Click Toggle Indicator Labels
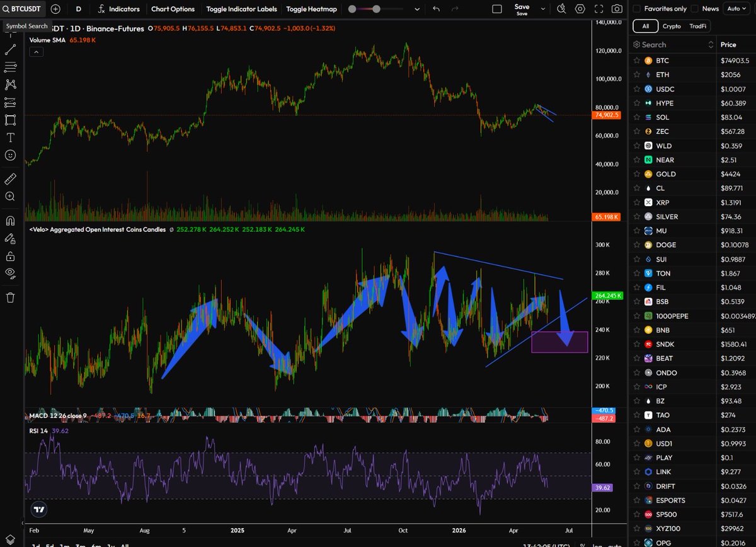Viewport: 756px width, 547px height. (x=241, y=9)
